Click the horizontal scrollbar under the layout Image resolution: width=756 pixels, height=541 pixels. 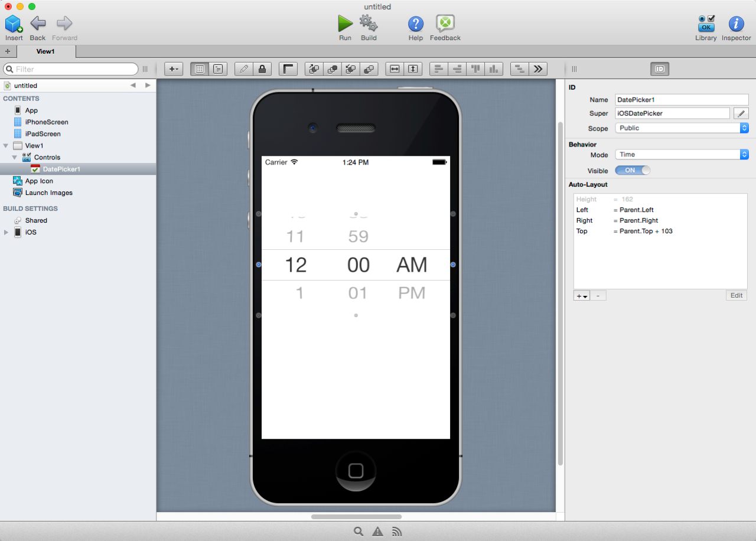point(357,517)
